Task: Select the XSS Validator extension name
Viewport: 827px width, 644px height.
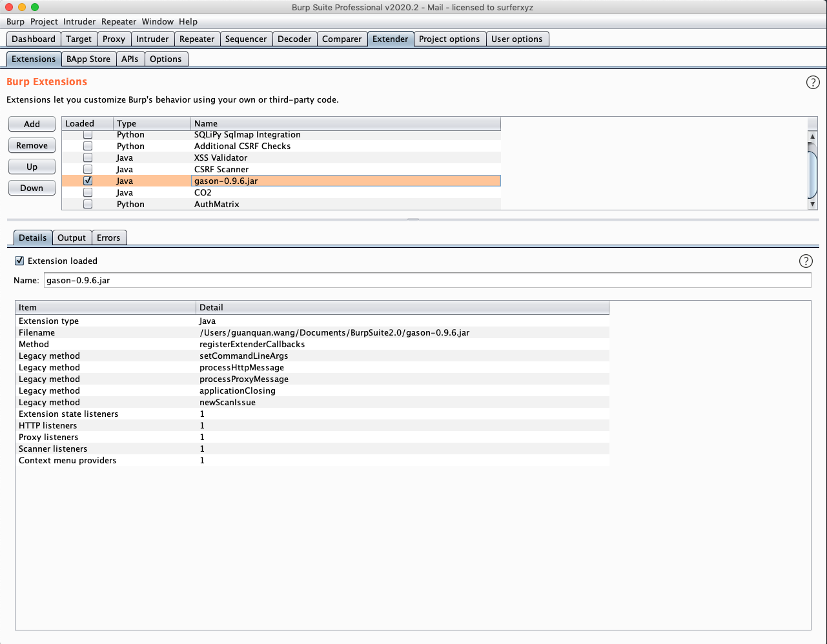Action: [x=221, y=158]
